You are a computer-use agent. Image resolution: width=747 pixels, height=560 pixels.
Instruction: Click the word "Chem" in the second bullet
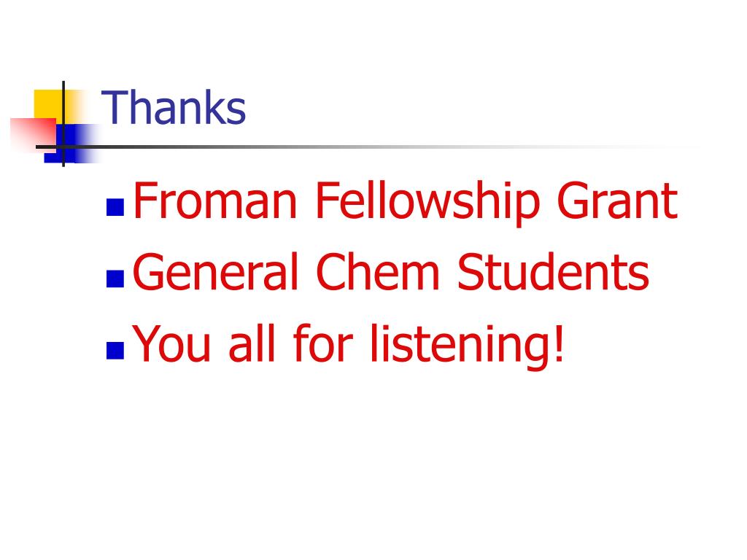tap(377, 271)
